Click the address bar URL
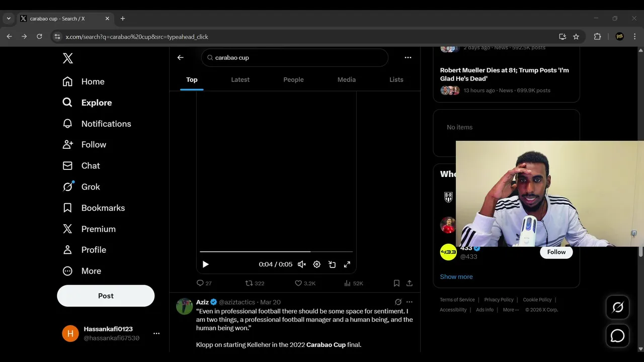The height and width of the screenshot is (362, 644). [136, 37]
